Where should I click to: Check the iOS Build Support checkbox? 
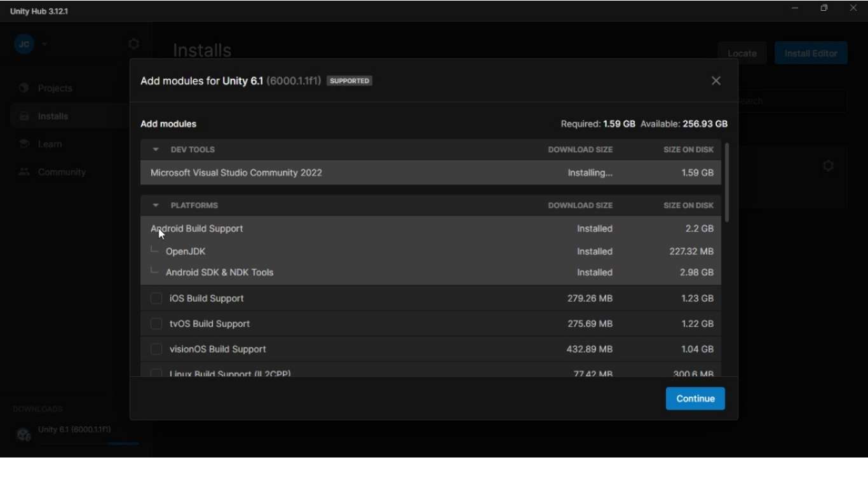156,298
